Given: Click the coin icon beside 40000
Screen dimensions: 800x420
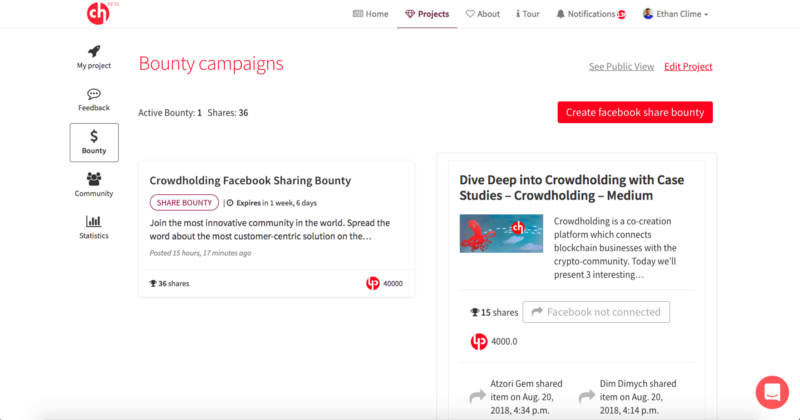Looking at the screenshot, I should (x=373, y=283).
